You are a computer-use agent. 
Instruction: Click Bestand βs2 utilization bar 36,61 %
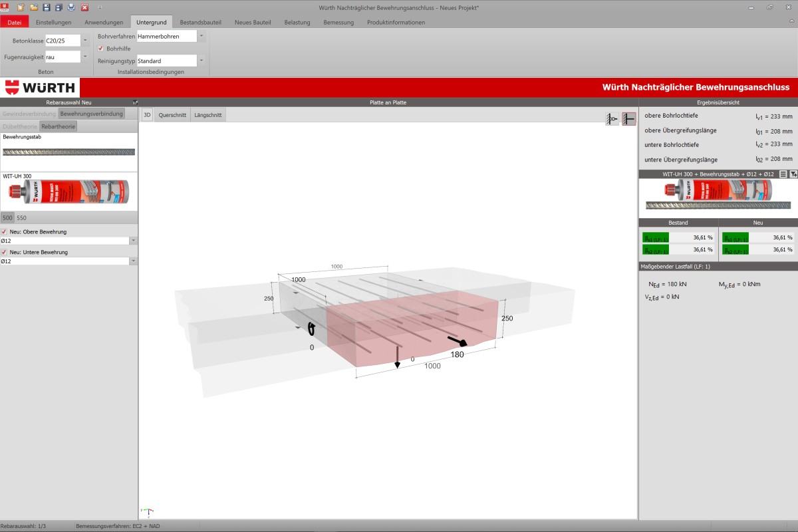(678, 249)
